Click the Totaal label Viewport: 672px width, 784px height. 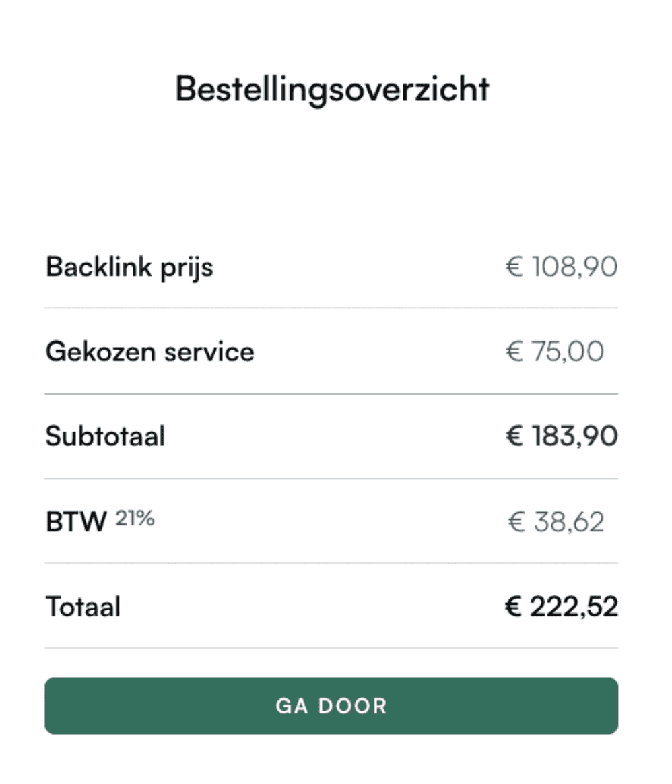coord(81,606)
